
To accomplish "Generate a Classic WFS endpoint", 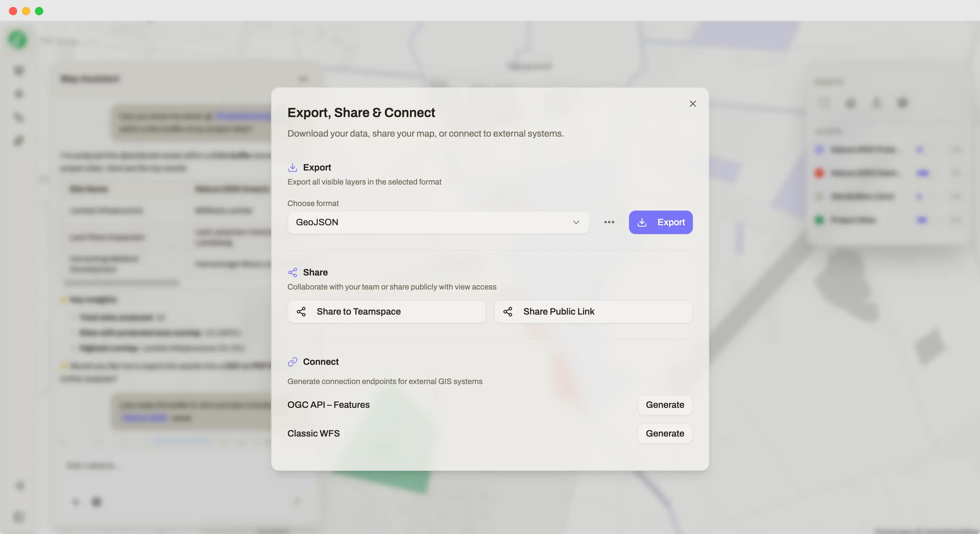I will 665,434.
